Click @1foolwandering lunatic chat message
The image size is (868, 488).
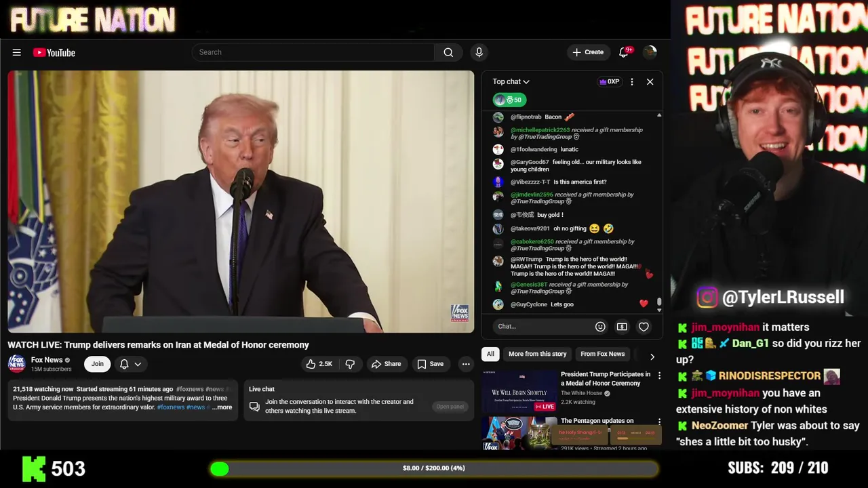coord(537,149)
